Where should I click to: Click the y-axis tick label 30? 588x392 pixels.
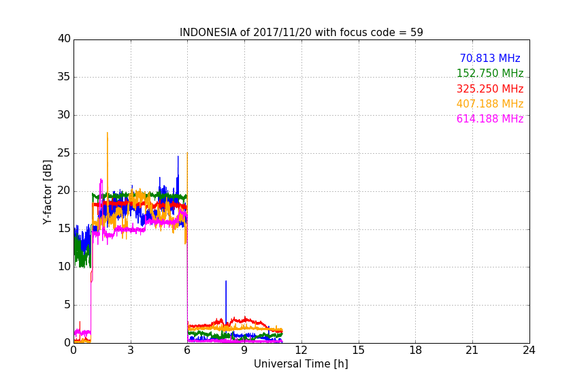(64, 115)
